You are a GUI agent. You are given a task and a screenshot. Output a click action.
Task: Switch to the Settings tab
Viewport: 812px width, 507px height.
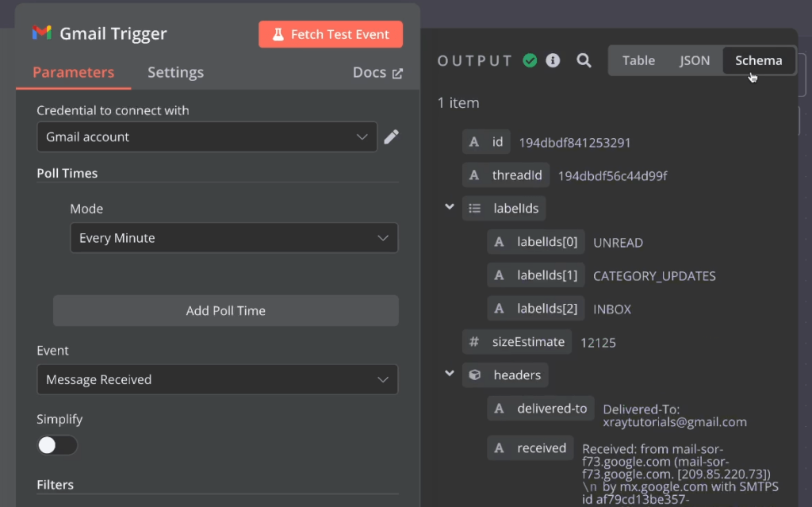pyautogui.click(x=175, y=72)
